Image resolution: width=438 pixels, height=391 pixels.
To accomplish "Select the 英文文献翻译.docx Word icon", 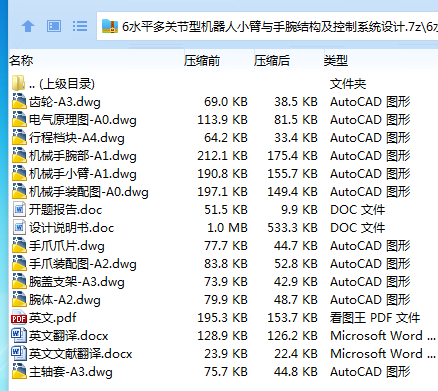I will 19,353.
